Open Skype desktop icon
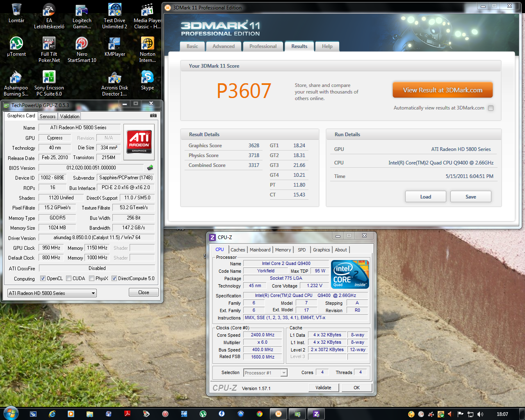Screen dimensions: 525x420 pyautogui.click(x=147, y=80)
